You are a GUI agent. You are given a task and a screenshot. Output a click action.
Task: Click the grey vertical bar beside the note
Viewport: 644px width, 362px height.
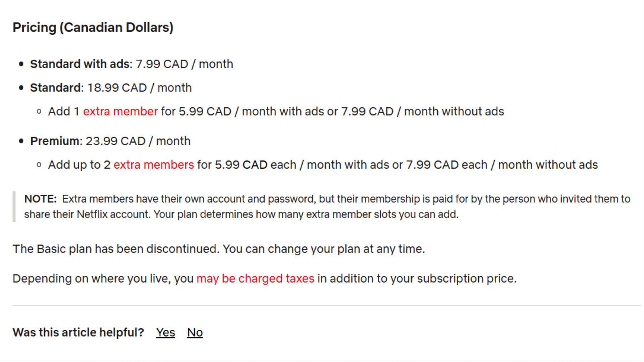(14, 206)
